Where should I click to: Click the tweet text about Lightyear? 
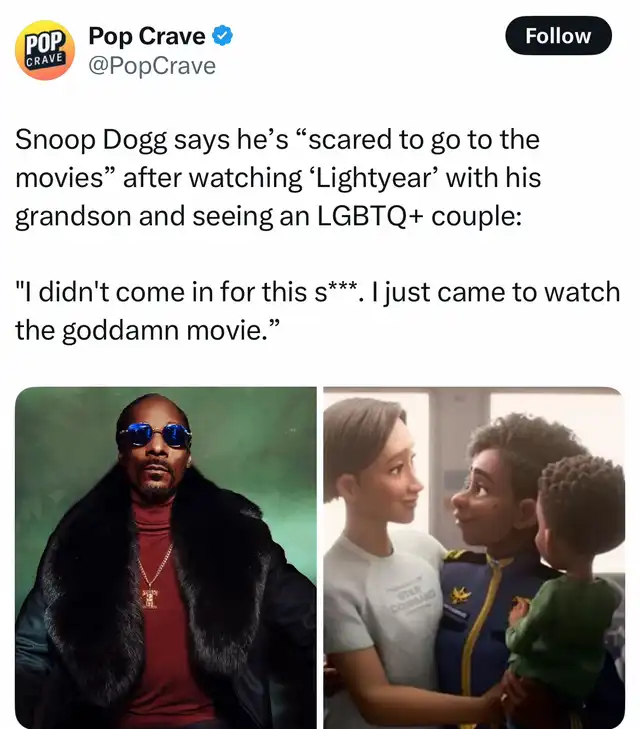(x=278, y=178)
